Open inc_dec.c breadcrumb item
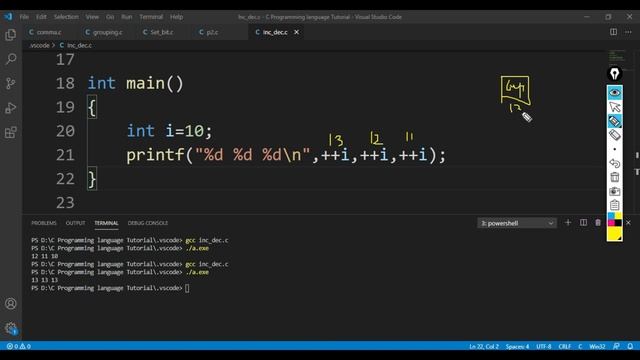This screenshot has width=640, height=360. [76, 45]
